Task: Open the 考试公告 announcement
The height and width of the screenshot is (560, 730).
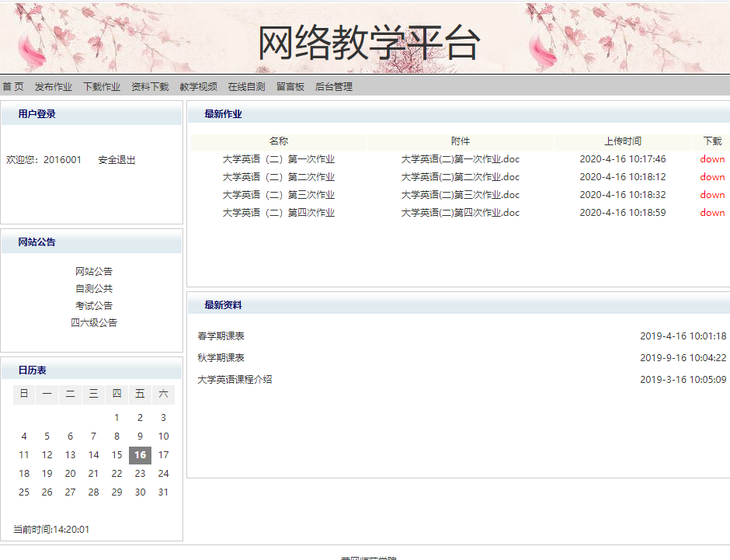Action: (94, 306)
